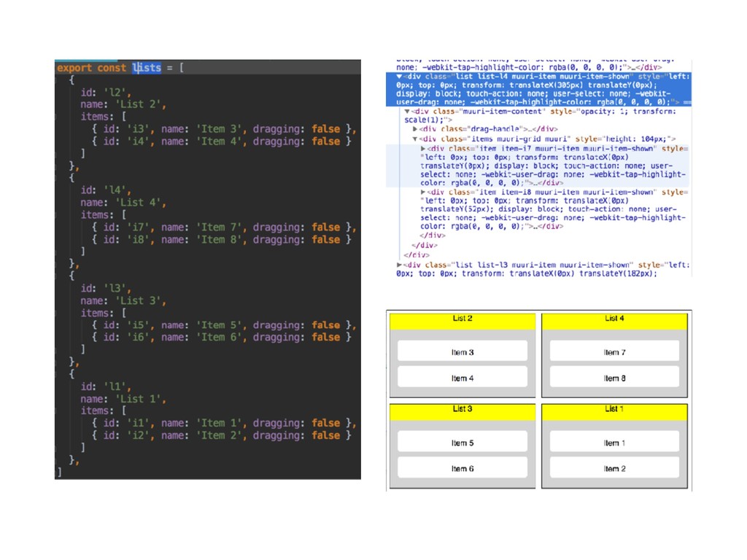Click the id: 'l2' code line
This screenshot has height=560, width=747.
point(105,92)
